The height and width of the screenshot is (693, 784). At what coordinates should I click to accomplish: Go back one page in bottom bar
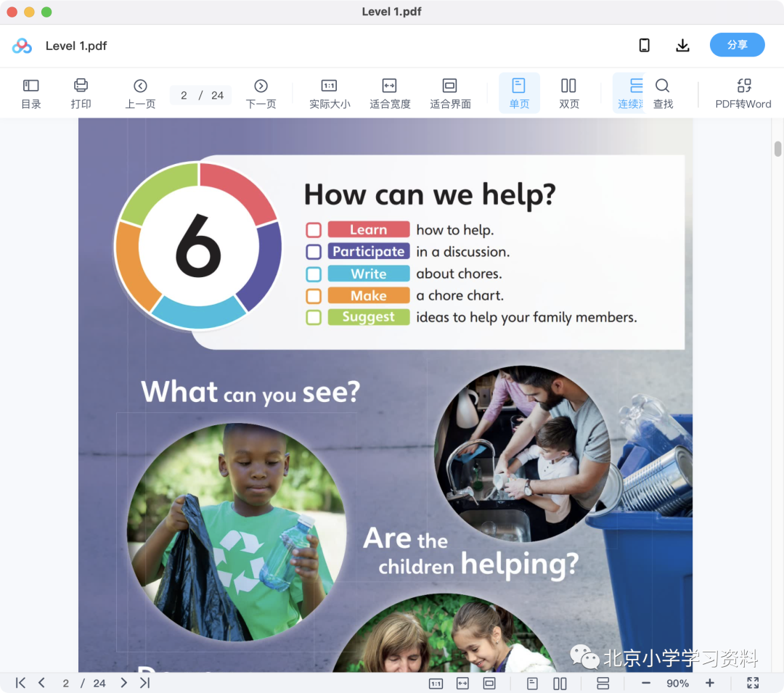tap(41, 683)
